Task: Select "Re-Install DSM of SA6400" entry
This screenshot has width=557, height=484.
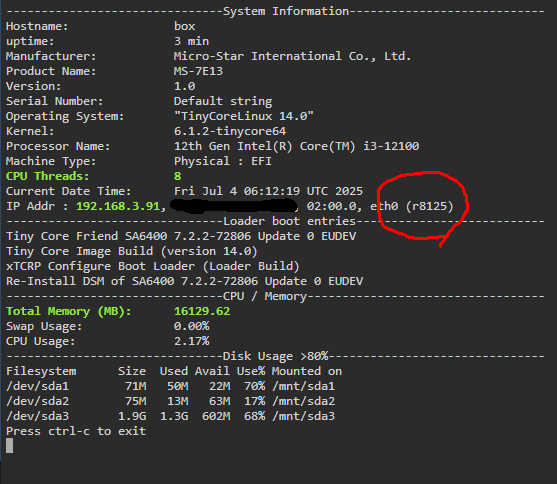Action: pos(184,281)
